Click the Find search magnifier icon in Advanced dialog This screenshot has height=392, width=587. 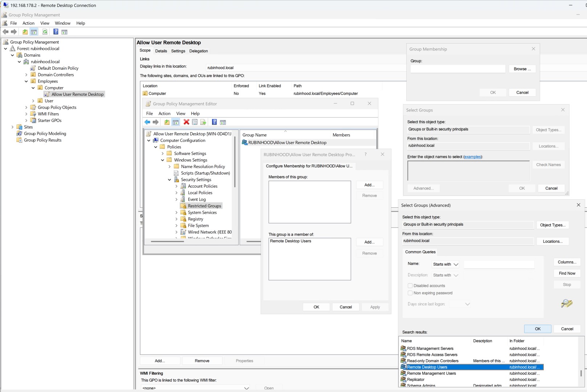pyautogui.click(x=567, y=303)
